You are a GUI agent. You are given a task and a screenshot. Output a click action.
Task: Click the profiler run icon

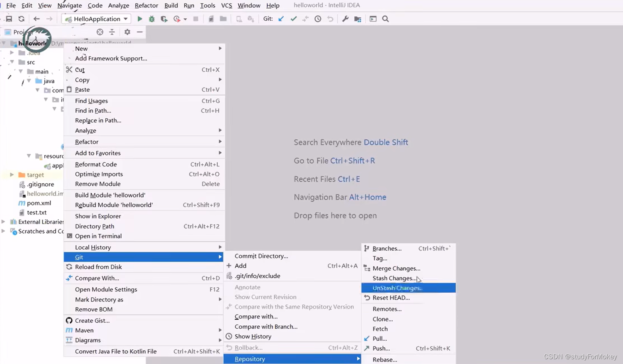pyautogui.click(x=177, y=19)
